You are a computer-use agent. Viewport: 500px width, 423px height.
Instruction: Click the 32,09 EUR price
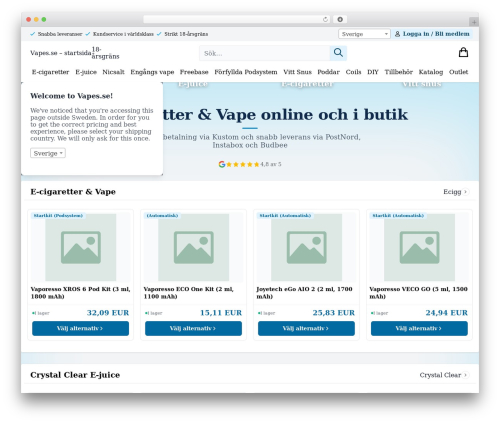click(108, 313)
